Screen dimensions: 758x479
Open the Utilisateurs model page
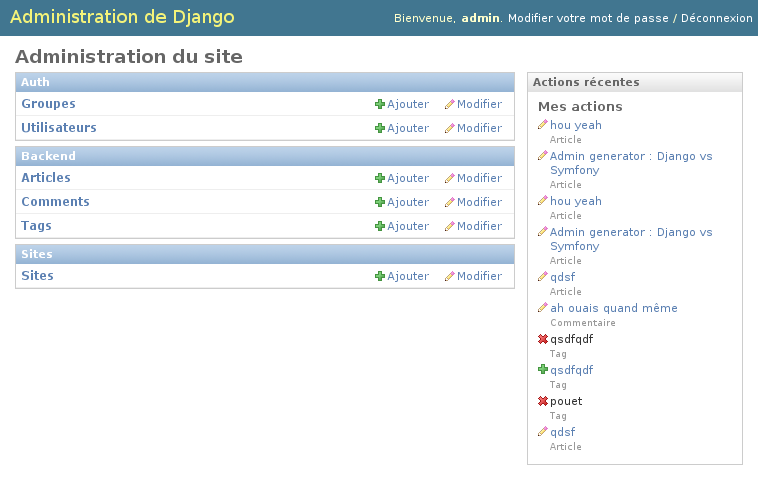point(59,128)
